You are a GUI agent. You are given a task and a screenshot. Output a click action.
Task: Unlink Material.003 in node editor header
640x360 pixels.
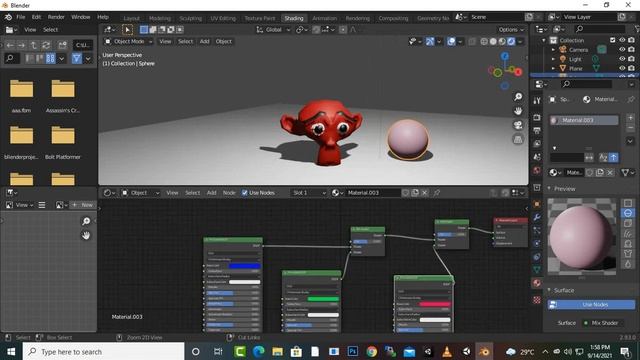[x=424, y=193]
